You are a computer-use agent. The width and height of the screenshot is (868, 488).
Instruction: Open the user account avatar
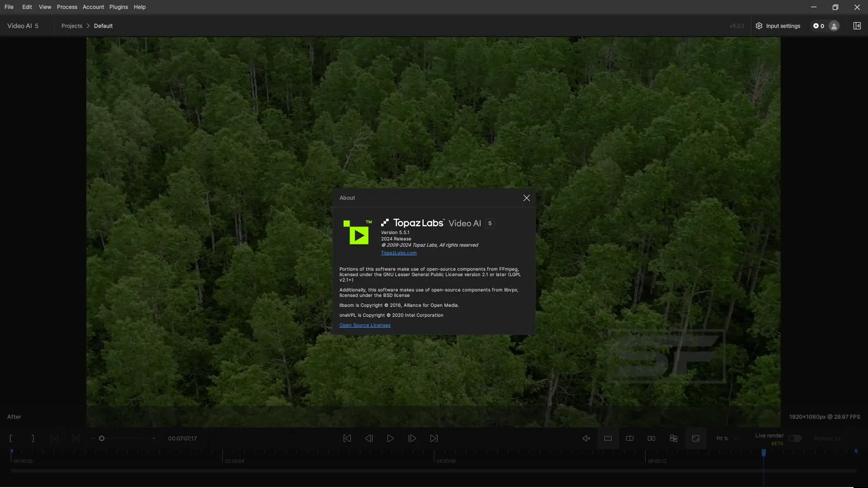tap(834, 26)
